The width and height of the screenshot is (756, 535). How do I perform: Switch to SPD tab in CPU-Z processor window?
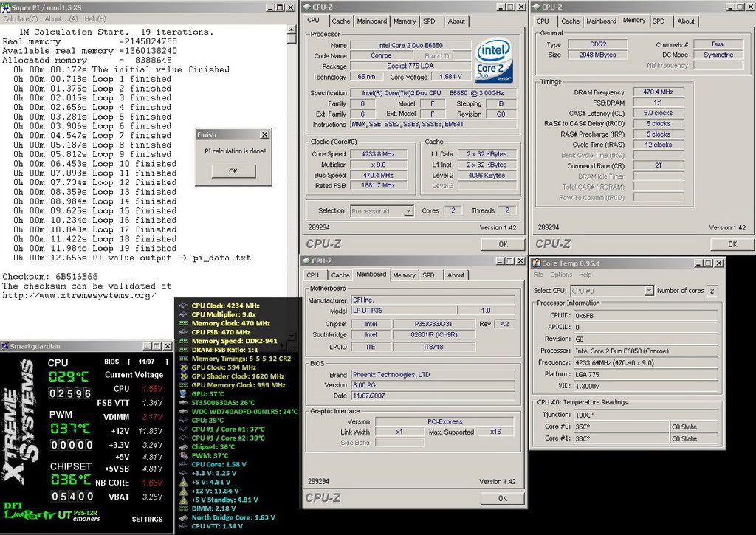coord(429,21)
